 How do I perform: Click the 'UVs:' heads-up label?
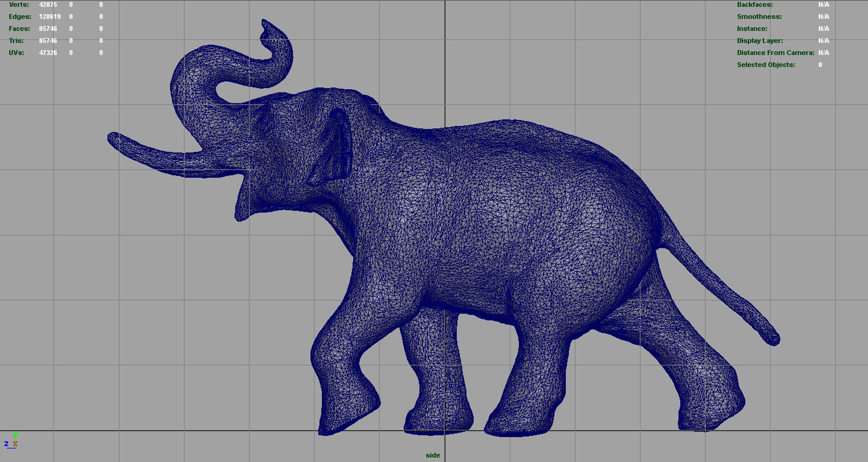click(17, 53)
